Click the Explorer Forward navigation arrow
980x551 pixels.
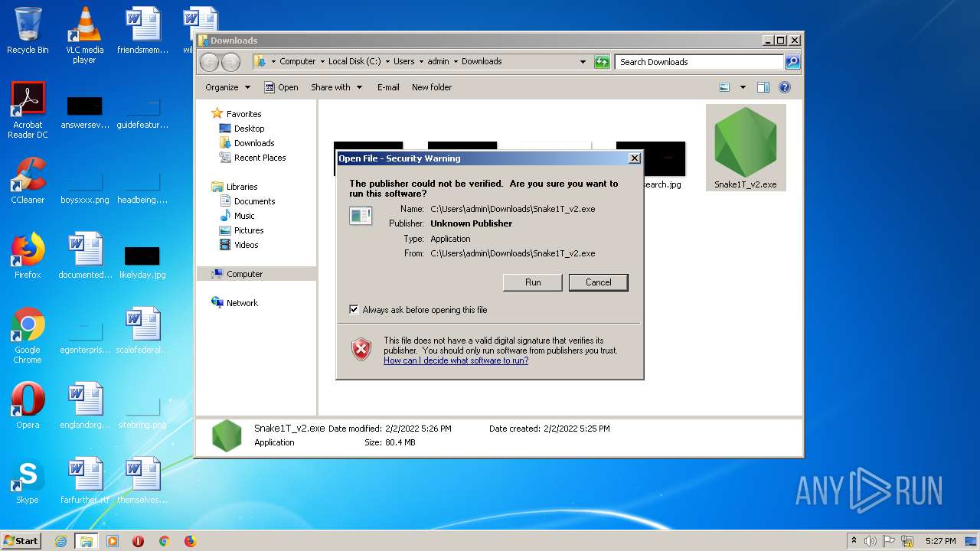tap(230, 62)
